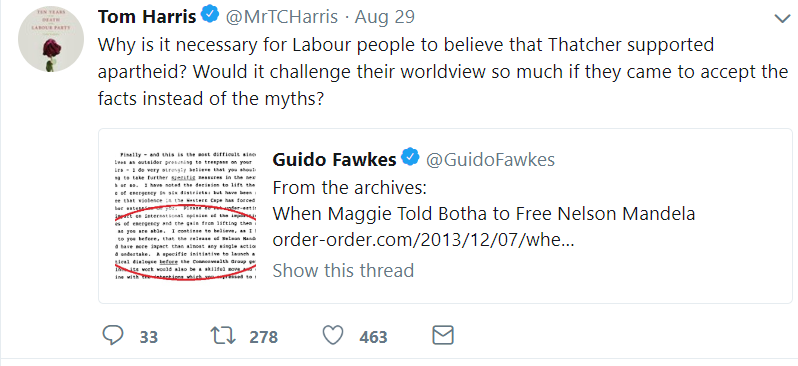Visit the @GuidoFawkes handle

tap(490, 160)
